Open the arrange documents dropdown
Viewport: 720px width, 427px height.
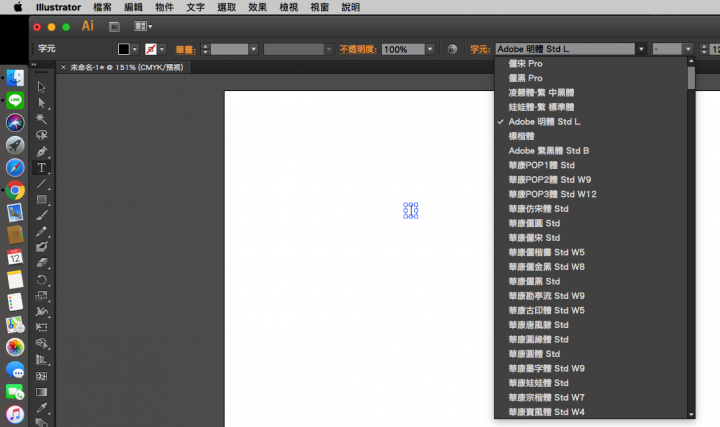click(x=143, y=26)
